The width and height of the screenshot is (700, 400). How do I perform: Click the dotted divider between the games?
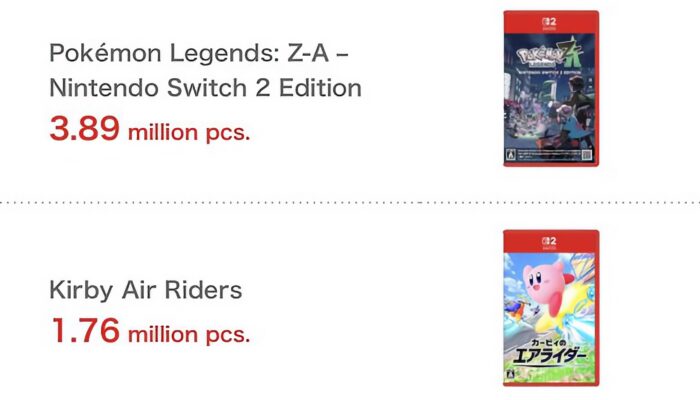[350, 202]
